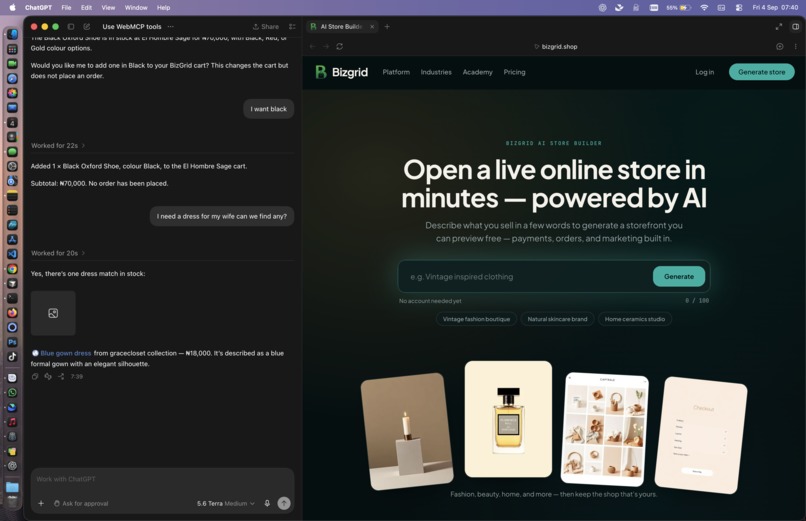Image resolution: width=806 pixels, height=521 pixels.
Task: Share this ChatGPT conversation
Action: [x=266, y=27]
